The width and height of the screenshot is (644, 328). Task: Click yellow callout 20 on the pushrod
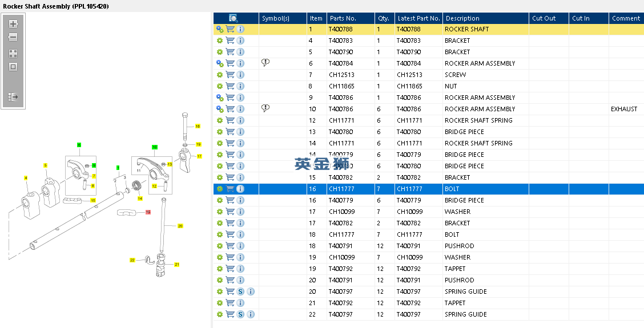point(180,226)
